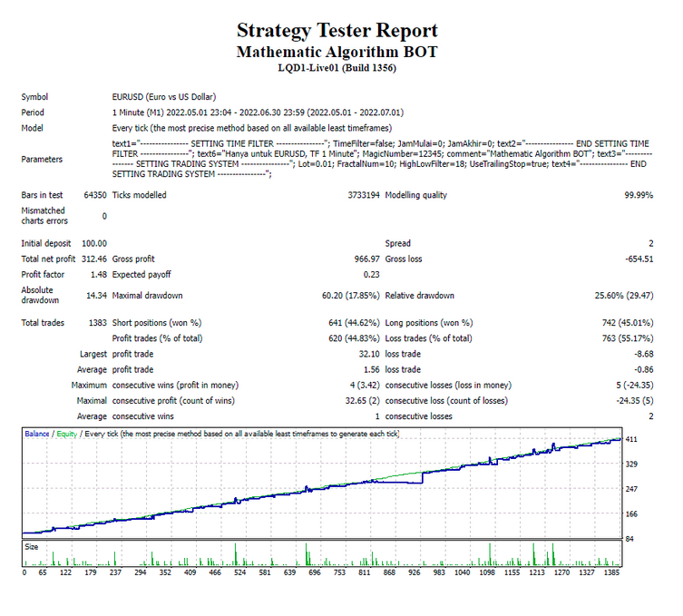The image size is (683, 616).
Task: Click the x-axis tick label 1385
Action: tap(611, 572)
